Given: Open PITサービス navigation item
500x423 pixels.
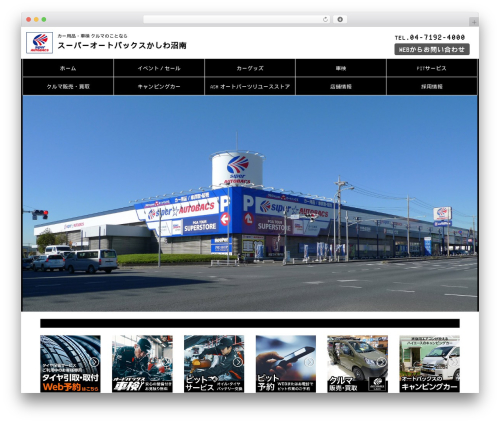Looking at the screenshot, I should coord(432,68).
